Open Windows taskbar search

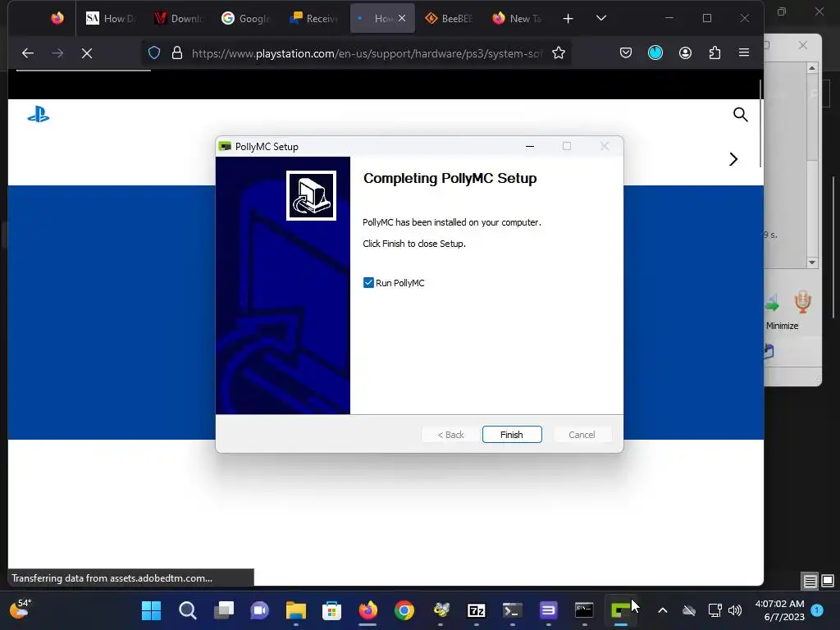click(x=188, y=610)
